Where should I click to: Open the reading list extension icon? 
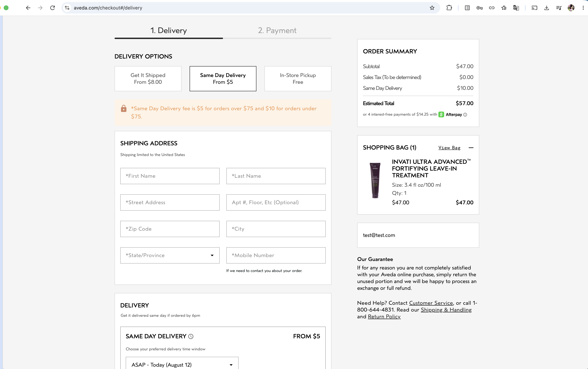click(x=467, y=8)
